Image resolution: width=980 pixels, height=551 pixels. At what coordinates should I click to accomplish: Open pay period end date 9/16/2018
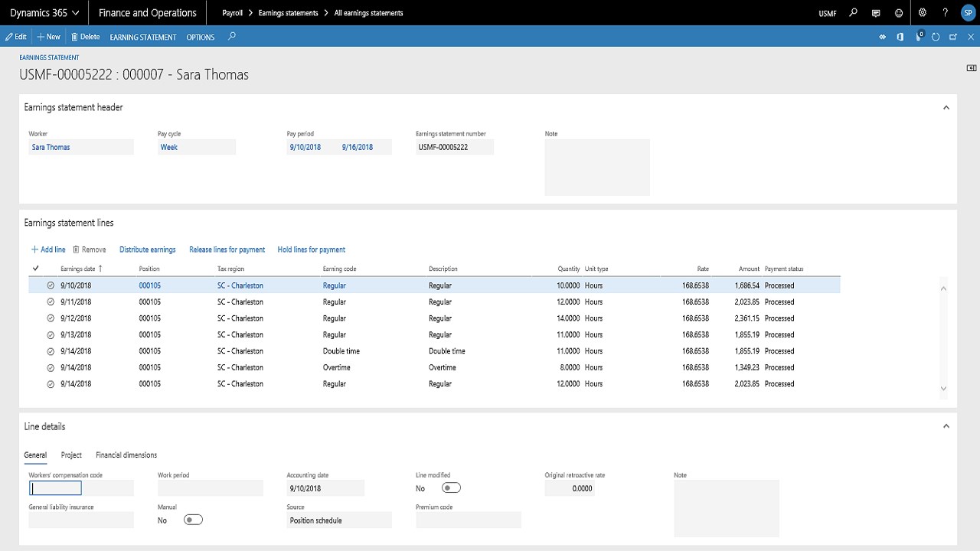point(358,147)
